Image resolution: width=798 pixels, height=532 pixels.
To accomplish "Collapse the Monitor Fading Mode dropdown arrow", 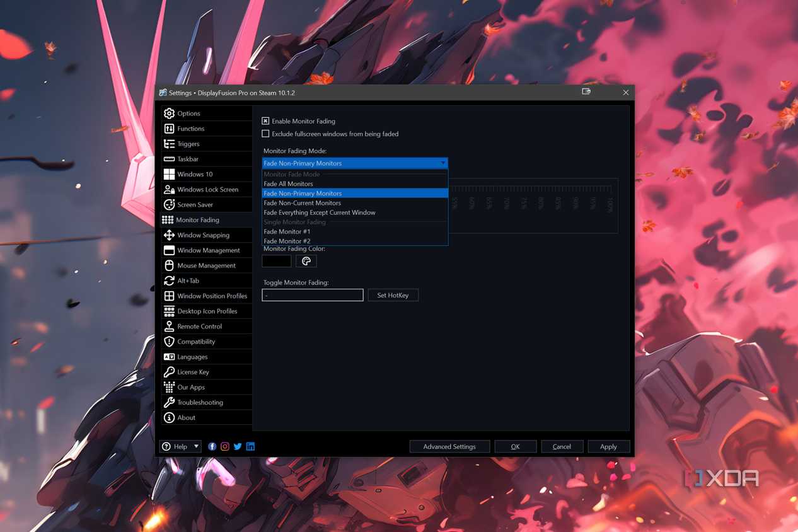I will pyautogui.click(x=442, y=163).
